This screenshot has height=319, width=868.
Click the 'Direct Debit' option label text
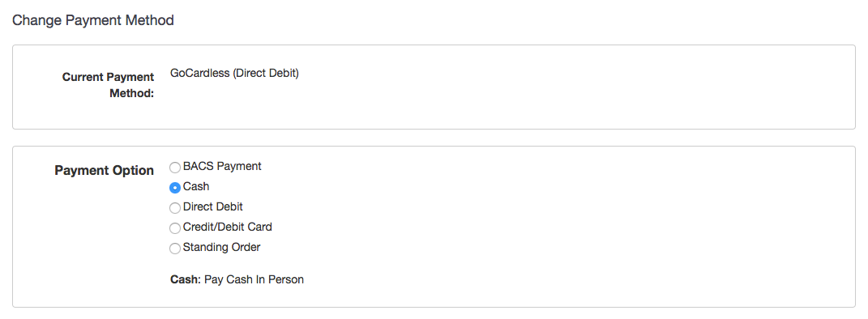pos(212,206)
